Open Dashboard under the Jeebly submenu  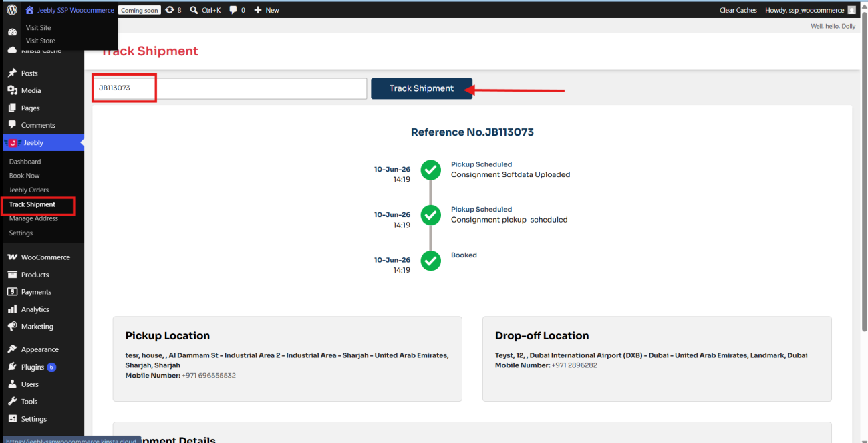click(x=25, y=162)
